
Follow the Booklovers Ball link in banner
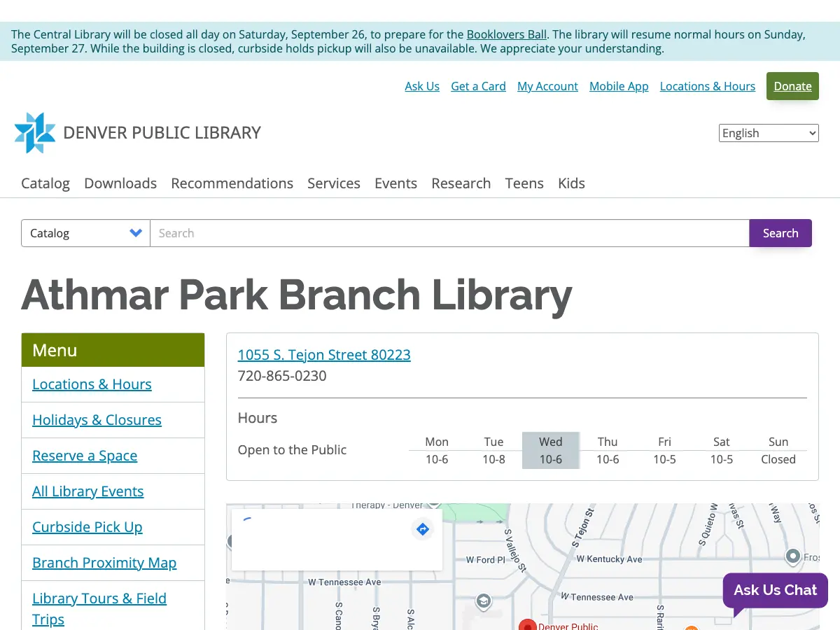(x=507, y=34)
